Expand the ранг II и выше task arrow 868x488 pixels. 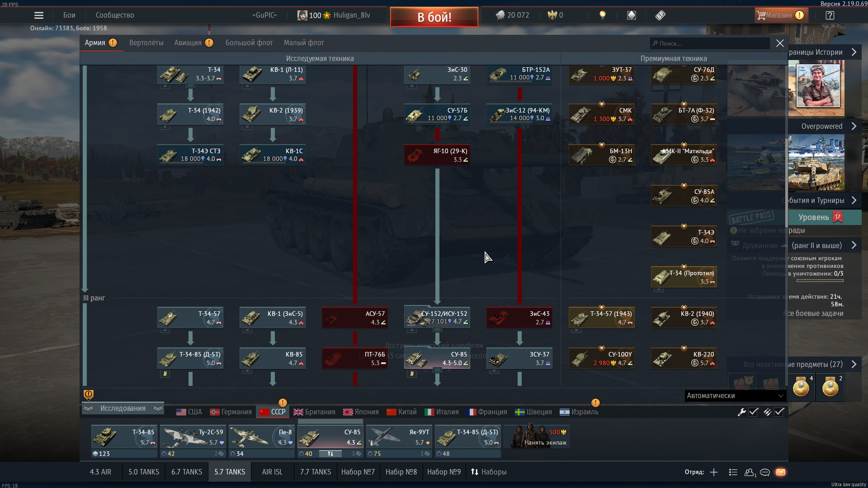854,245
